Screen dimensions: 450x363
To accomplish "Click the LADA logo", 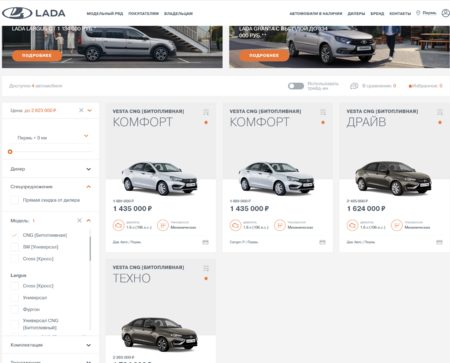I will [34, 13].
